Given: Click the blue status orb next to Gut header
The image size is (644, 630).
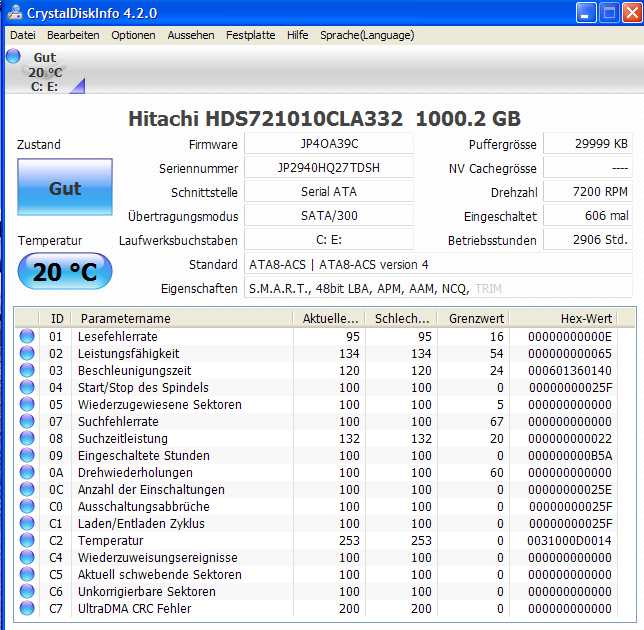Looking at the screenshot, I should (x=13, y=56).
